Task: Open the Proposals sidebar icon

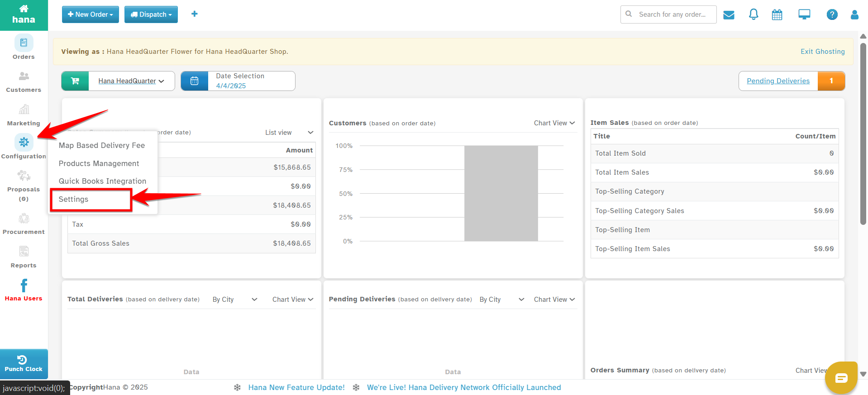Action: [24, 175]
